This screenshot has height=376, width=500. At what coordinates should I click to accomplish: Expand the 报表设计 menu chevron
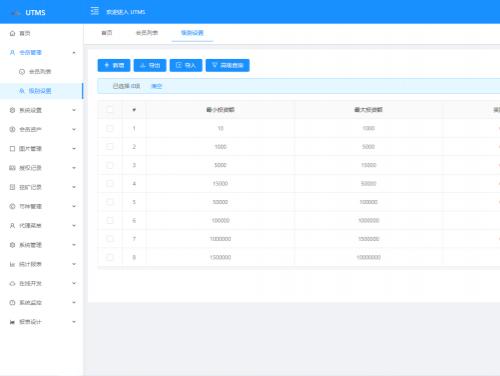tap(74, 322)
